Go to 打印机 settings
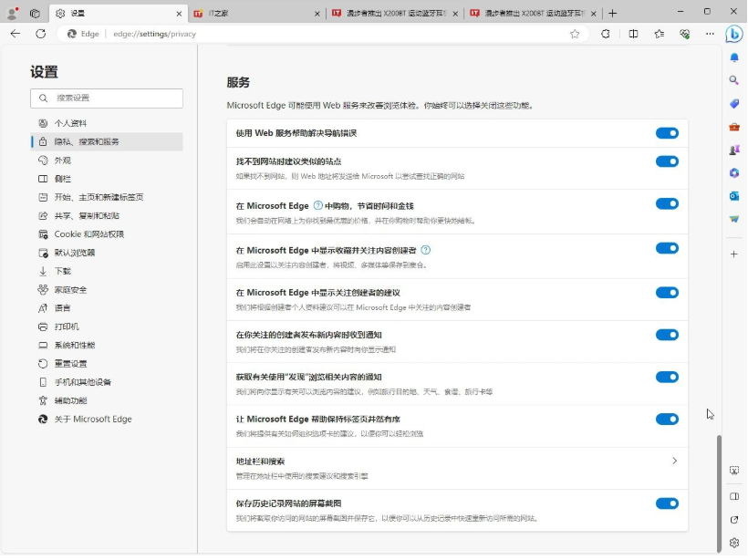This screenshot has height=560, width=748. tap(107, 327)
